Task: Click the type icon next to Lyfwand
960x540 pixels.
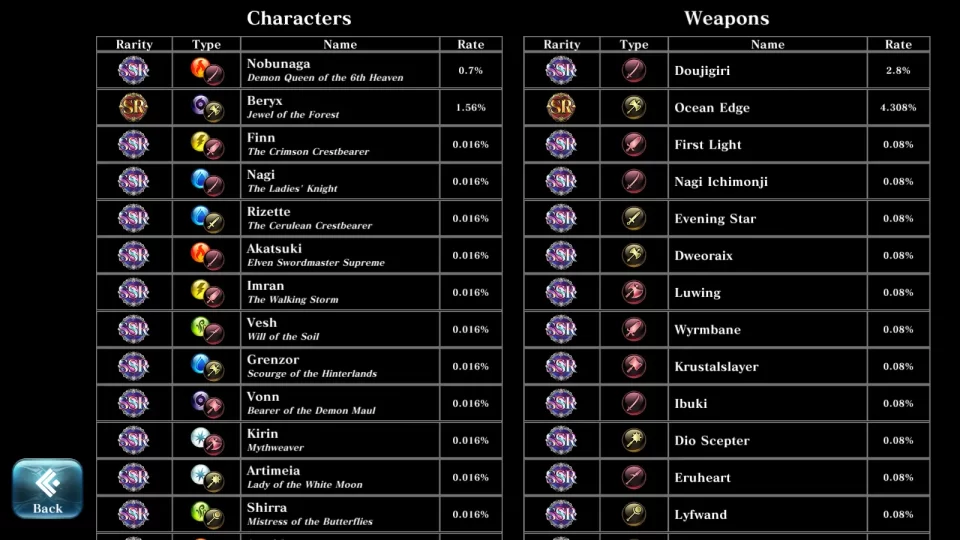Action: [634, 514]
